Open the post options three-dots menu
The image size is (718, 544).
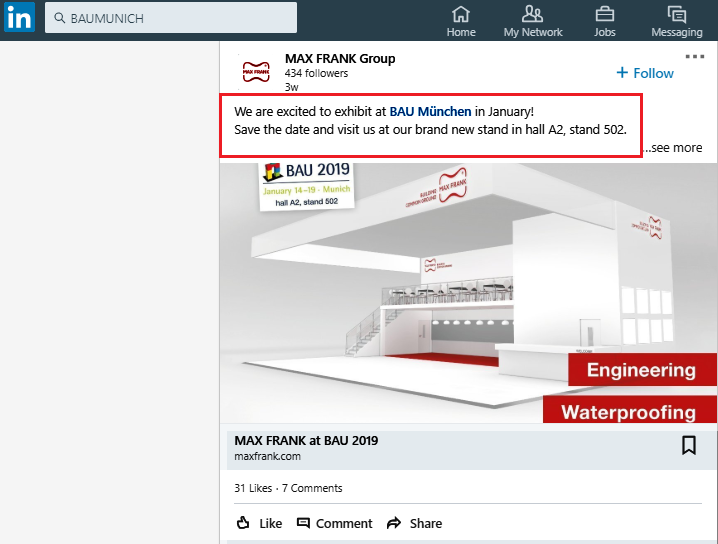[695, 57]
